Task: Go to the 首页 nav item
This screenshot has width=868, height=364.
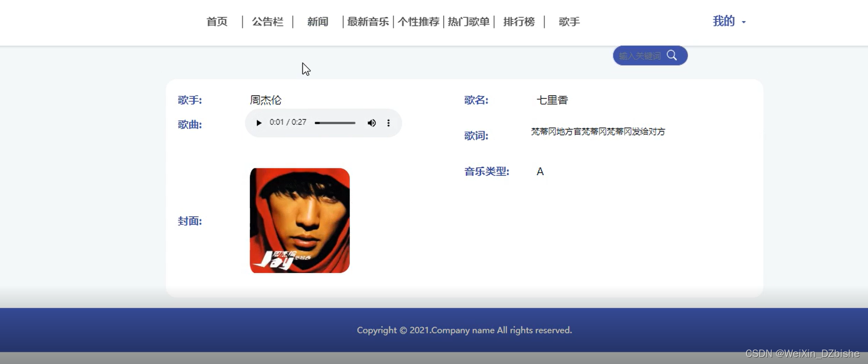Action: tap(217, 22)
